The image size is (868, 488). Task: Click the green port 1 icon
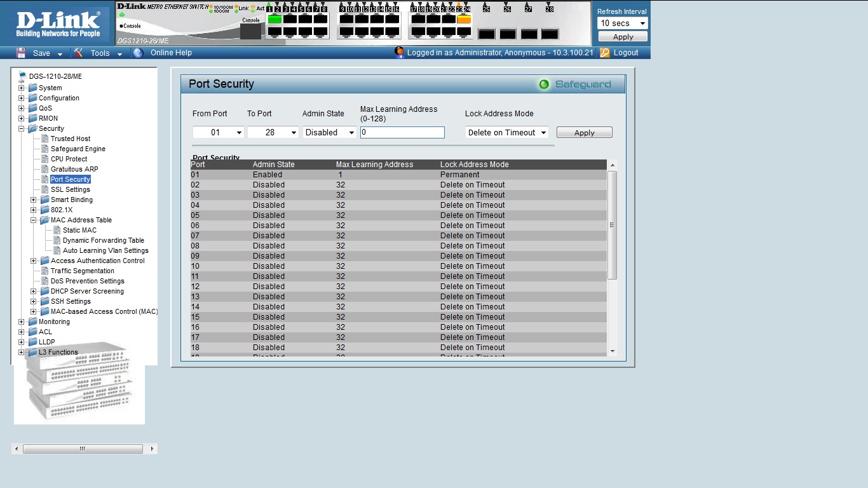pos(275,19)
